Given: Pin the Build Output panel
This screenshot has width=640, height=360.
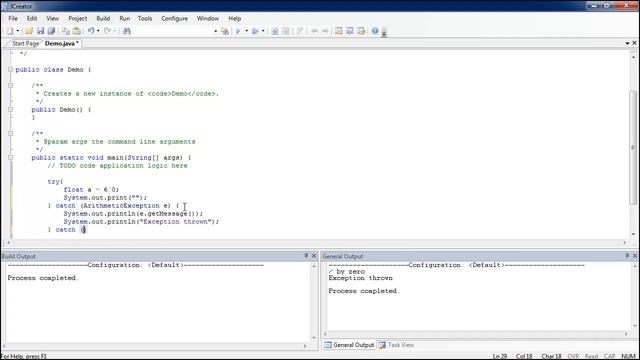Looking at the screenshot, I should (x=306, y=256).
